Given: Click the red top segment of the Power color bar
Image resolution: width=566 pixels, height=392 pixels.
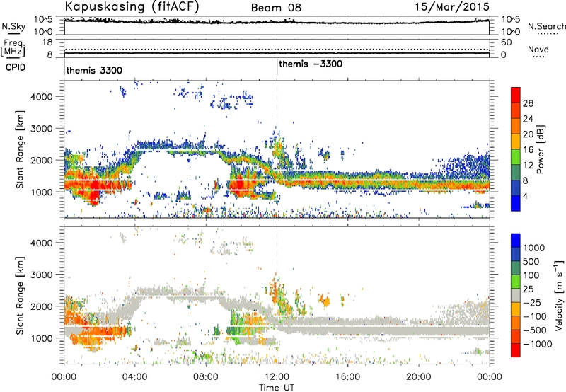Looking at the screenshot, I should coord(516,95).
